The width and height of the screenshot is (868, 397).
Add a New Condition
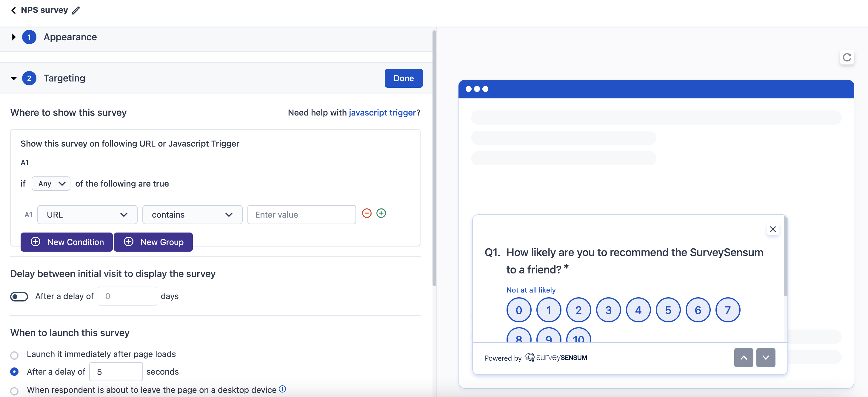pyautogui.click(x=67, y=242)
